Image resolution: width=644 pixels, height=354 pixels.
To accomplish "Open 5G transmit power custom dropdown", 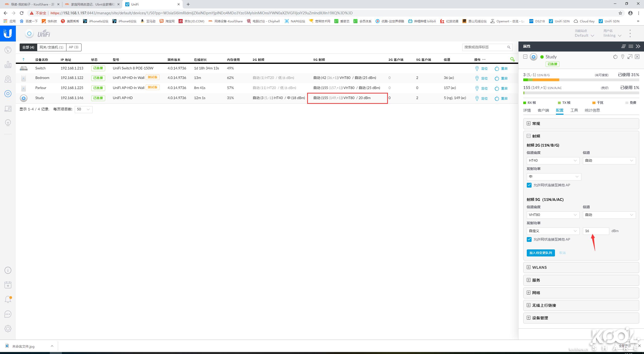I will pyautogui.click(x=553, y=231).
